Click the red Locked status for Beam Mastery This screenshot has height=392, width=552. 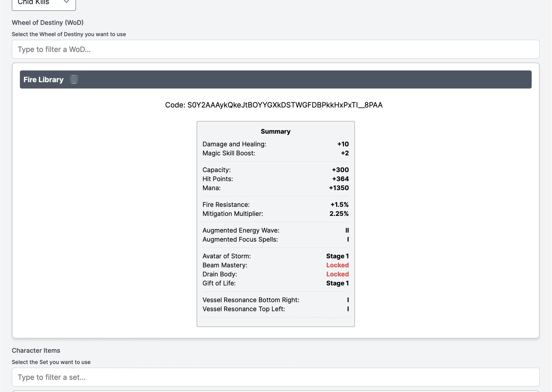(x=337, y=265)
